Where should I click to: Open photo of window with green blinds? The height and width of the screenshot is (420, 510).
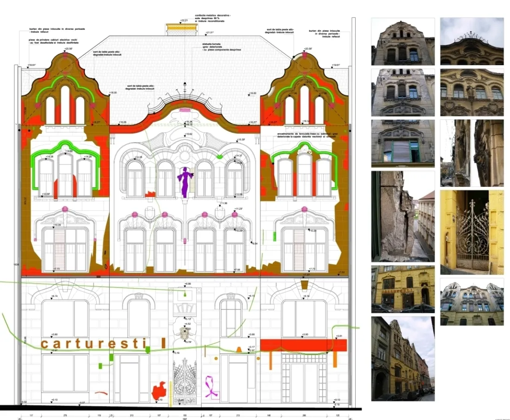403,143
